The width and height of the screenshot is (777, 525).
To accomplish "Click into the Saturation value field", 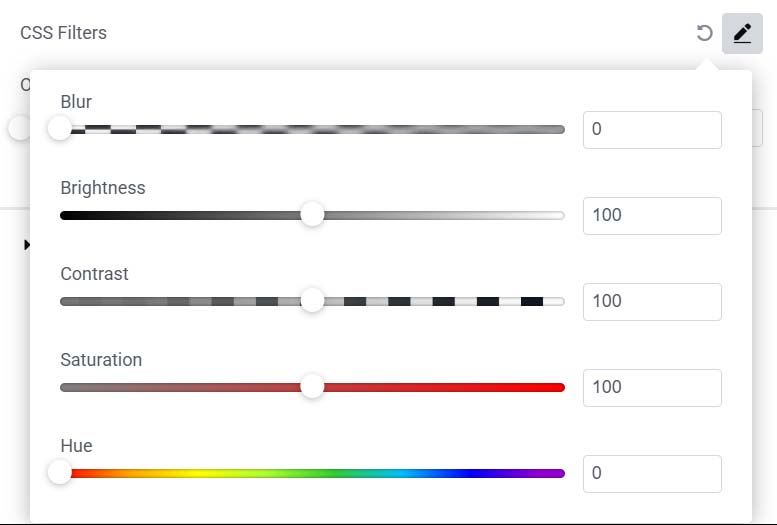I will click(651, 388).
